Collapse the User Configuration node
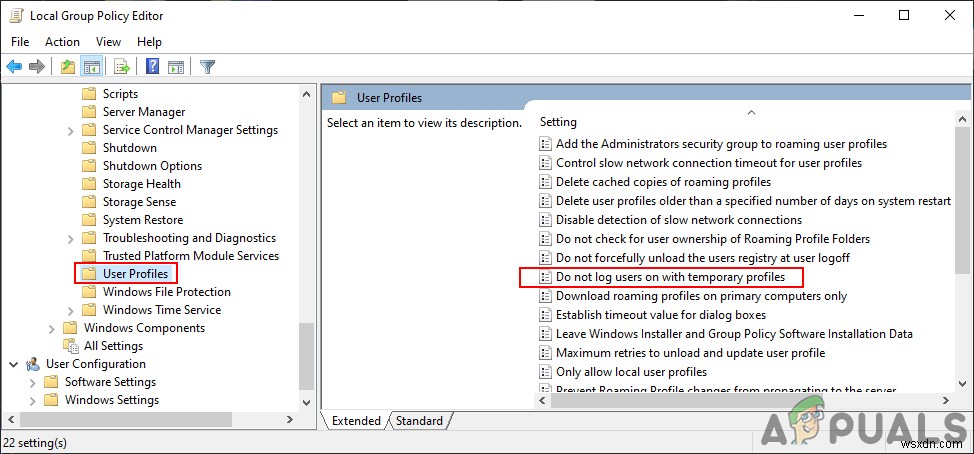The height and width of the screenshot is (454, 974). point(13,364)
